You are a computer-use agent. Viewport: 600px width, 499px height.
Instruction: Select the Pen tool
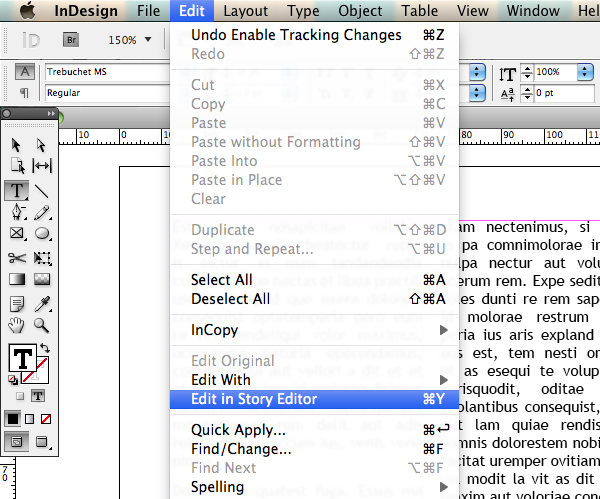coord(18,212)
